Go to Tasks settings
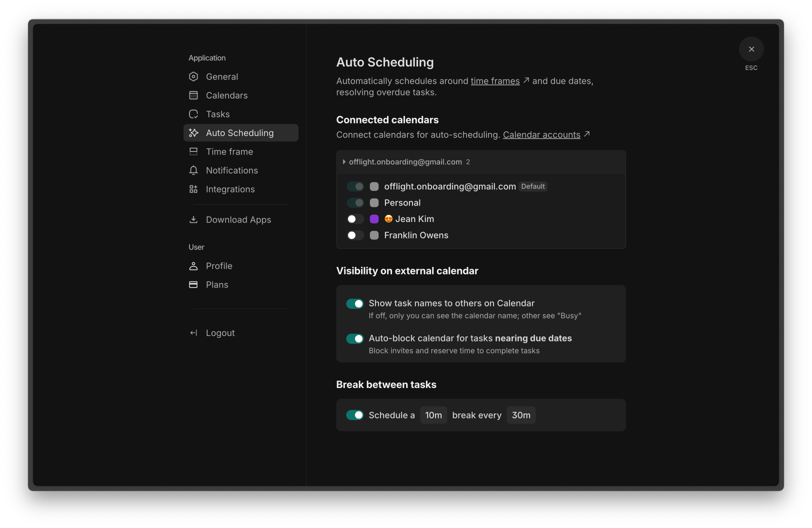This screenshot has width=812, height=528. tap(241, 114)
